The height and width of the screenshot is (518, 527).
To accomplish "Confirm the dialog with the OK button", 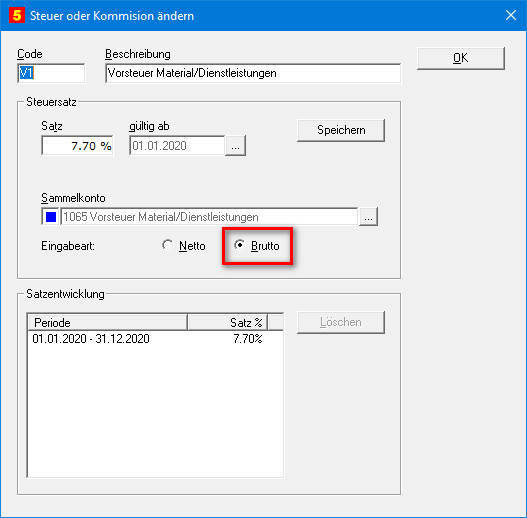I will (x=460, y=58).
